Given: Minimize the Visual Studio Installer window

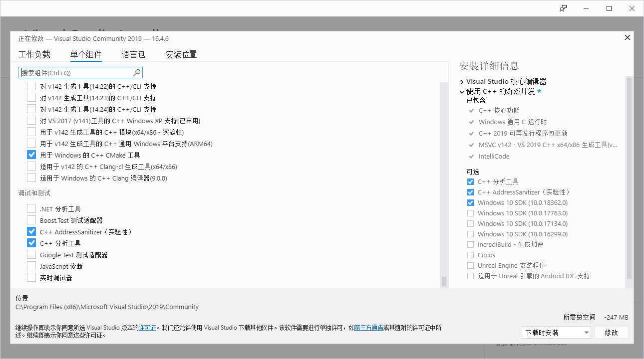Looking at the screenshot, I should tap(586, 8).
